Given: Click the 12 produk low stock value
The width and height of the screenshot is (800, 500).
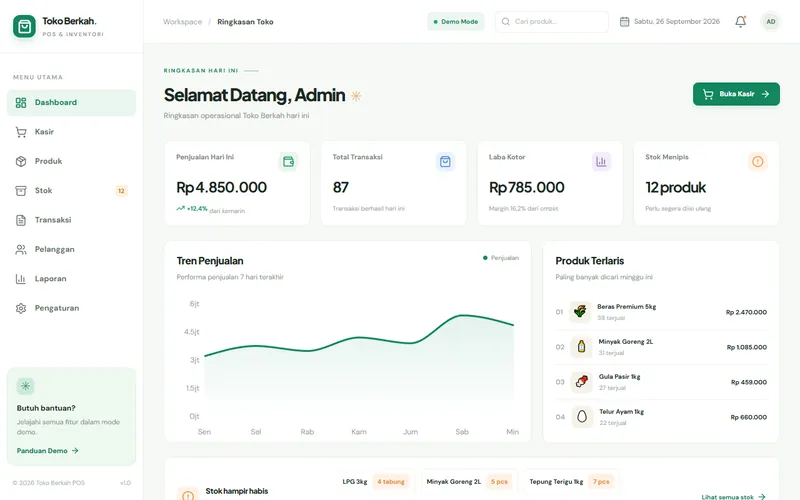Looking at the screenshot, I should pyautogui.click(x=676, y=188).
